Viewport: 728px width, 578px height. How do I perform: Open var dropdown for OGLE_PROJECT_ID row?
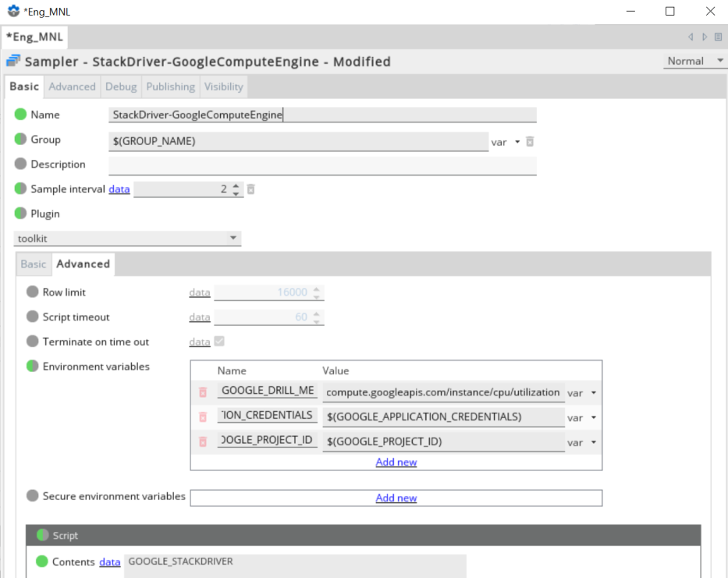593,442
